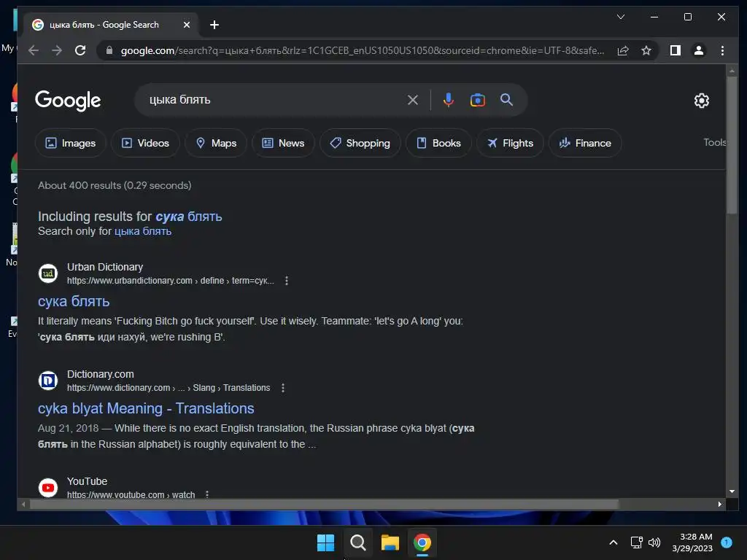This screenshot has height=560, width=747.
Task: Open YouTube result options menu
Action: (206, 495)
